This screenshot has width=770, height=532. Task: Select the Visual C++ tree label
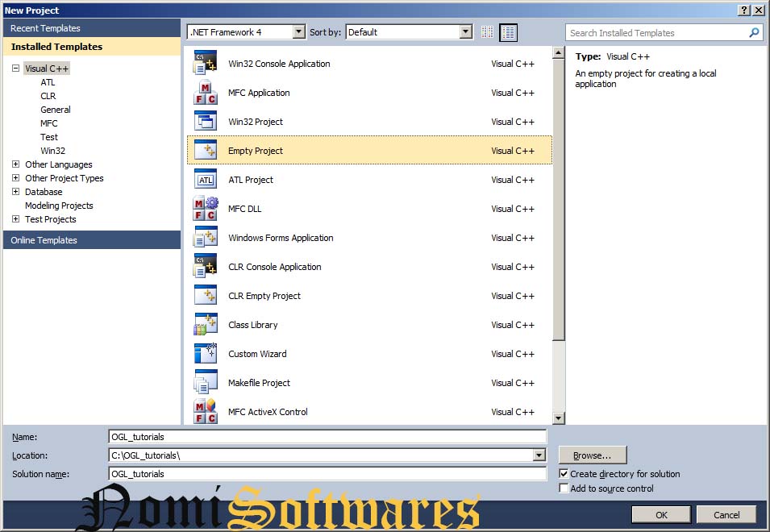click(x=47, y=69)
